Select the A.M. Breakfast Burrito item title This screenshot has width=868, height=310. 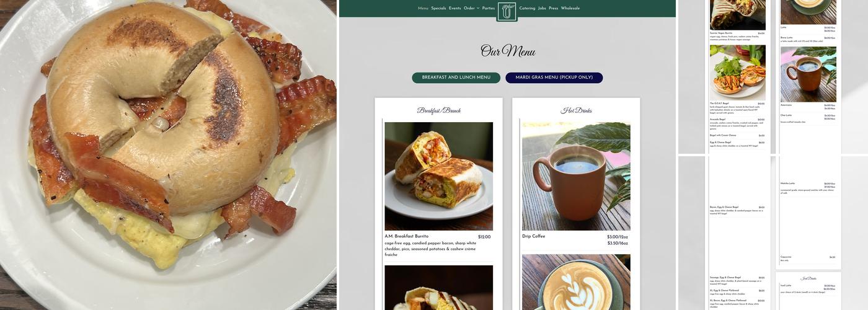(407, 236)
